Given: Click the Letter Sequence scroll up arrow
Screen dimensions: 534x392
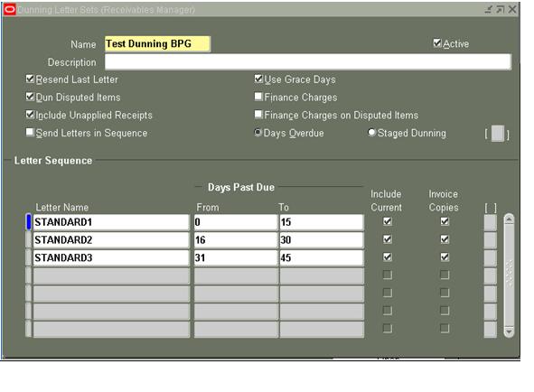Looking at the screenshot, I should (509, 219).
